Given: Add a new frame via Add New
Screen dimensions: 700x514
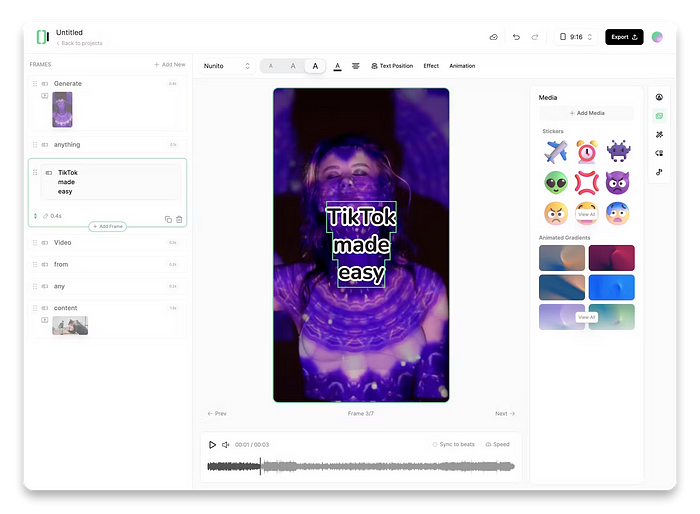Looking at the screenshot, I should [x=170, y=65].
